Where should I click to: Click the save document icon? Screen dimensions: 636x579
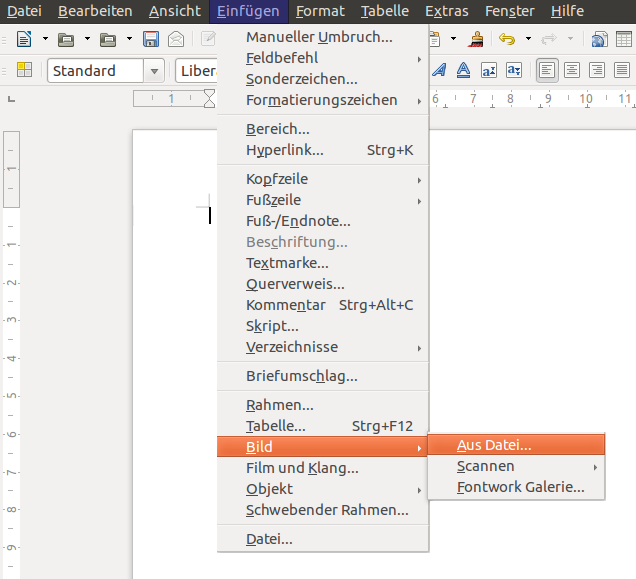[x=151, y=40]
